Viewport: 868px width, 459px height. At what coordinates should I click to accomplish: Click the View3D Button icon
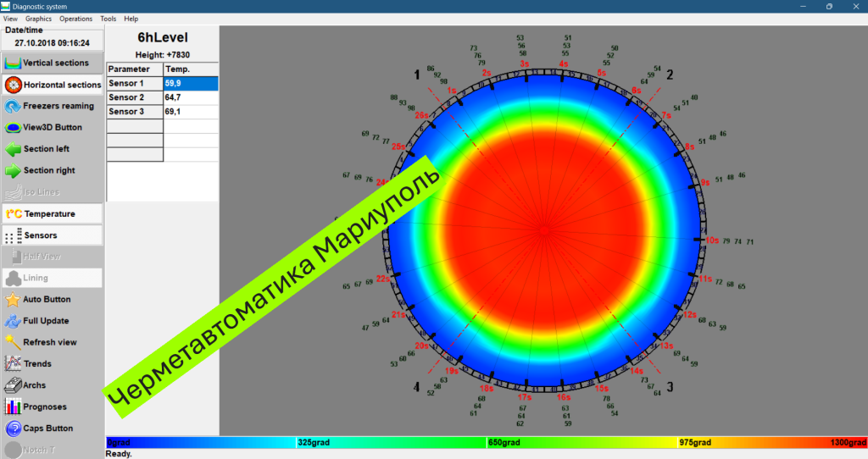[x=13, y=127]
